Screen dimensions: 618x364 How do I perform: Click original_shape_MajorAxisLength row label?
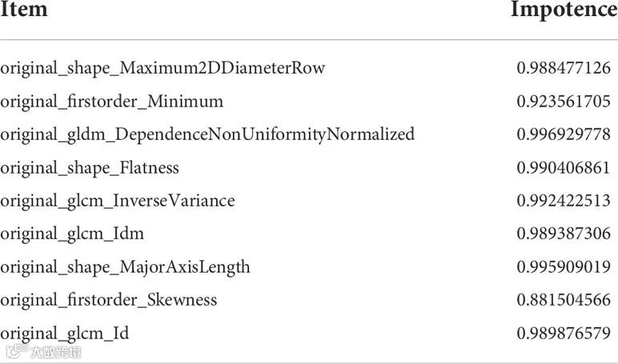click(125, 267)
